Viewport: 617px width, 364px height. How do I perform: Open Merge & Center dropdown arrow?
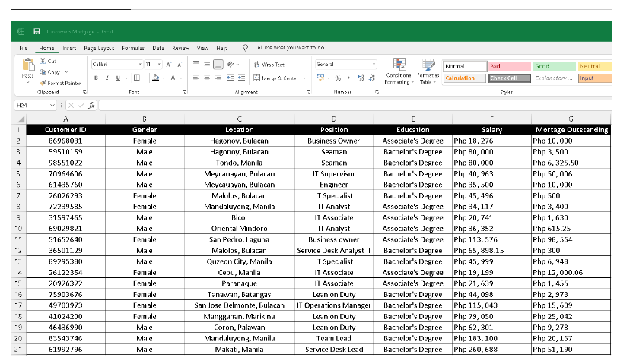pyautogui.click(x=304, y=78)
